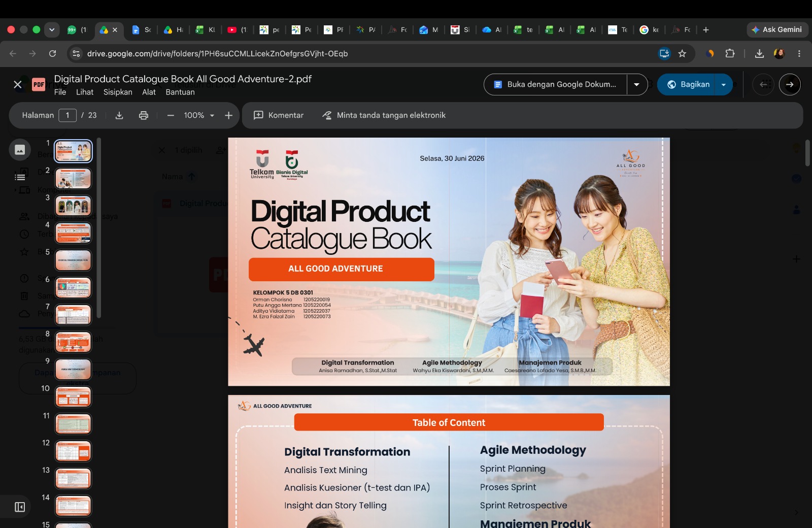Collapse the sidebar panel icon at bottom left
812x528 pixels.
click(20, 507)
